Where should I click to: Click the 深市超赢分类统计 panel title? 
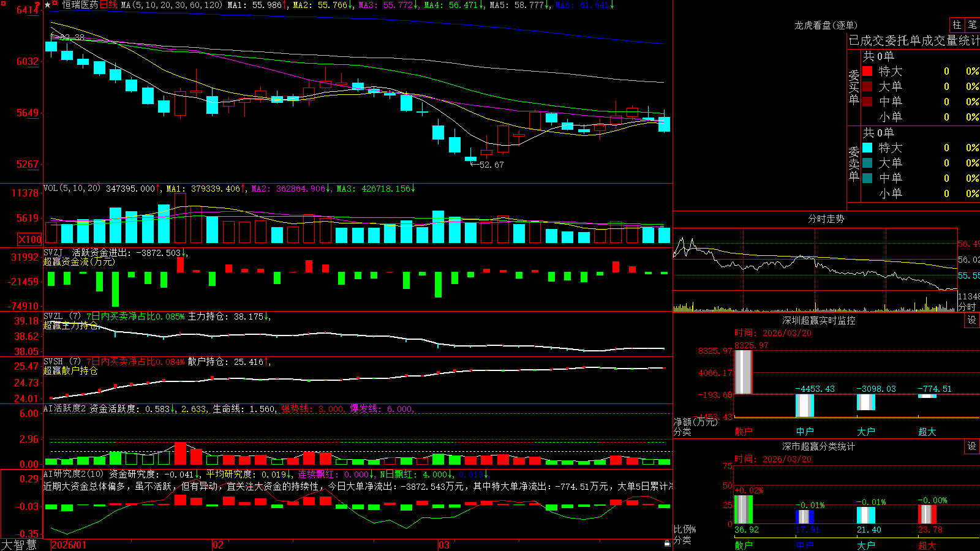818,446
